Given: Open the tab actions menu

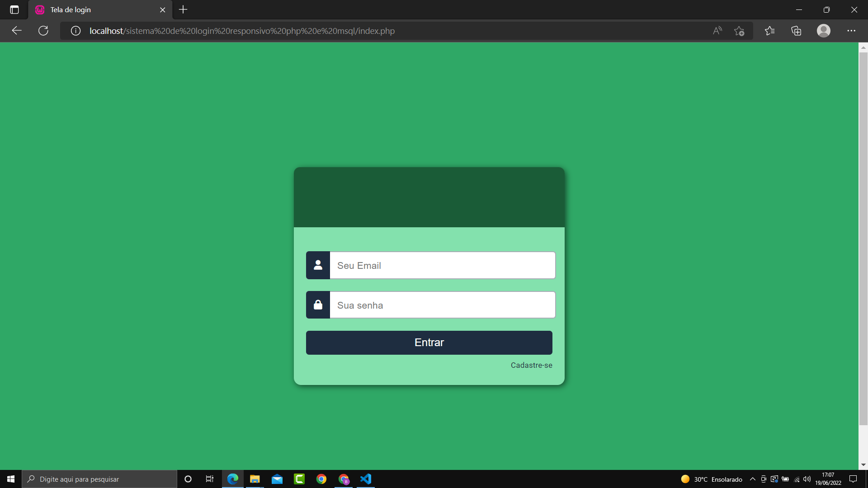Looking at the screenshot, I should pos(14,9).
